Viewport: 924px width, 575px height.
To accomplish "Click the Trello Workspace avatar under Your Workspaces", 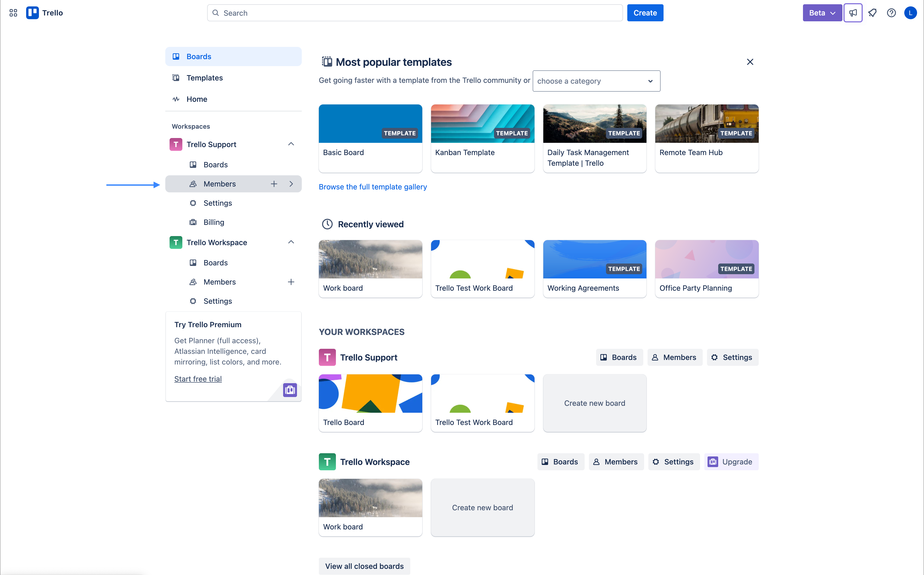I will tap(327, 462).
